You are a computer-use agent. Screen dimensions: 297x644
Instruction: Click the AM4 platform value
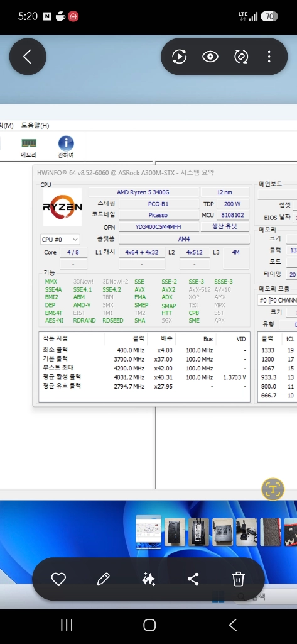(184, 238)
